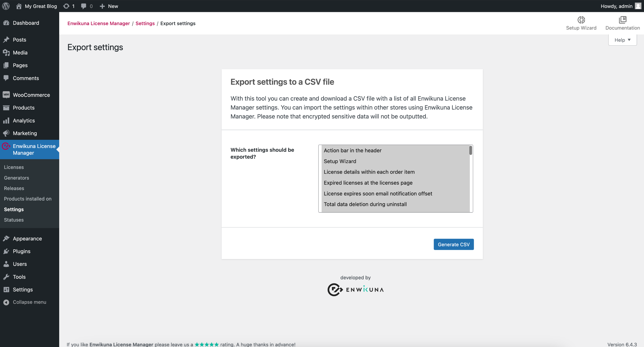
Task: Click the Version 6.4.3 footer text
Action: coord(622,344)
